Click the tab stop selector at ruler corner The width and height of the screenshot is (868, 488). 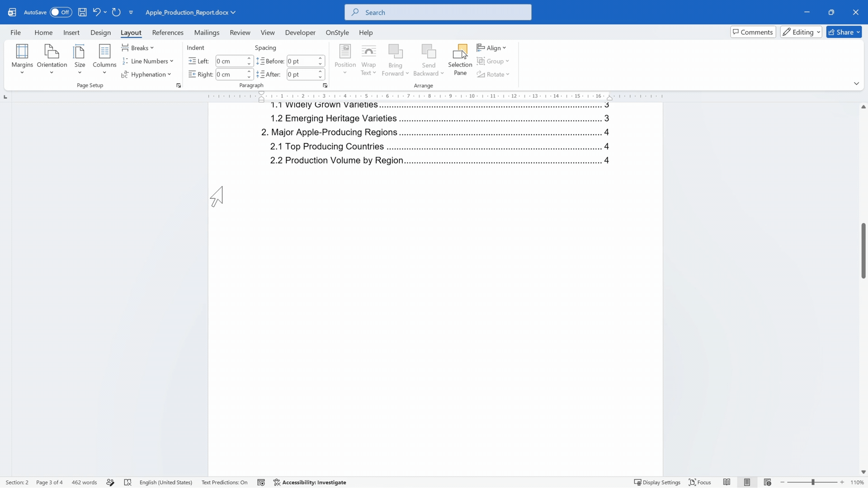(5, 97)
